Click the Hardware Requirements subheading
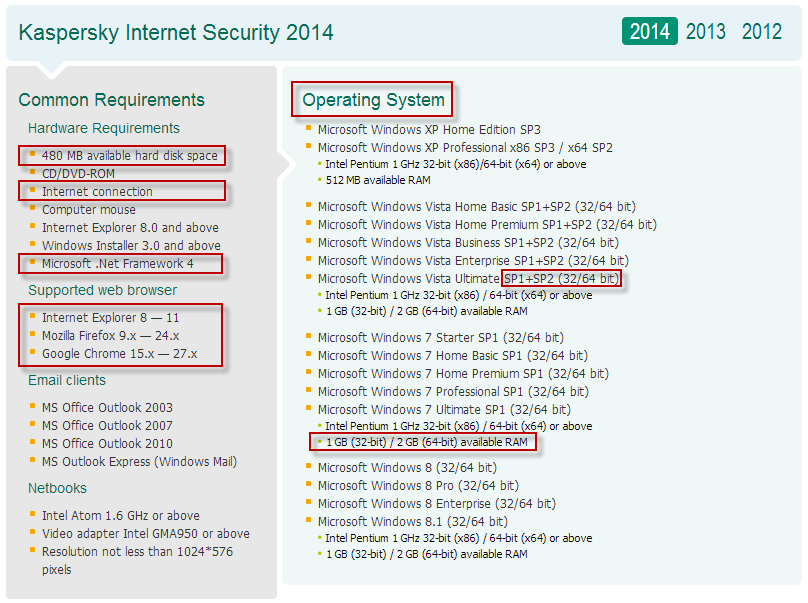This screenshot has height=603, width=808. coord(104,128)
